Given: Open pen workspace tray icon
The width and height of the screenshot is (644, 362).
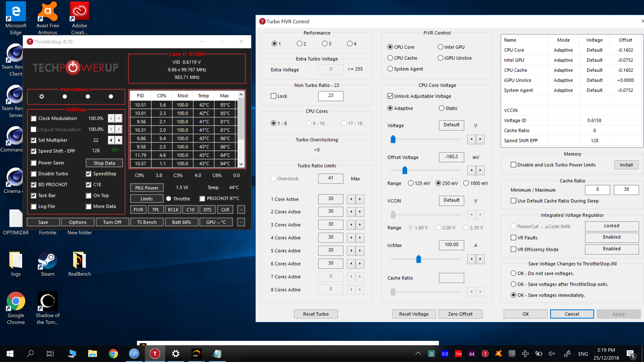Looking at the screenshot, I should (x=567, y=353).
